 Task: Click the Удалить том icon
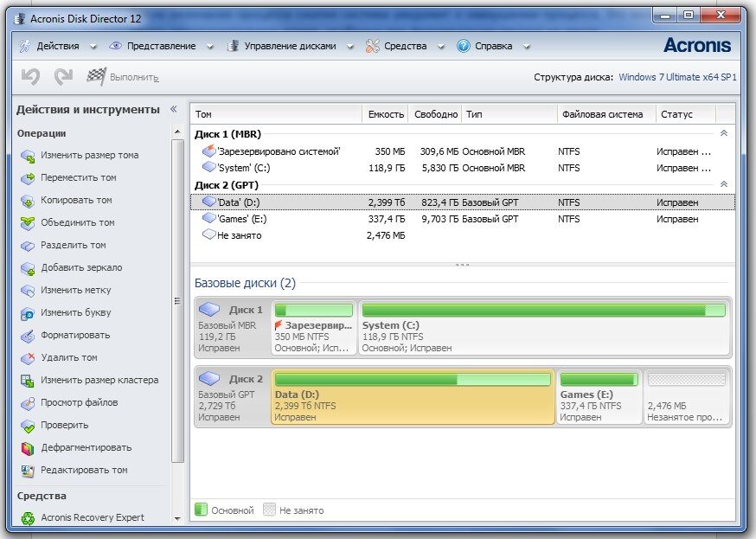28,358
